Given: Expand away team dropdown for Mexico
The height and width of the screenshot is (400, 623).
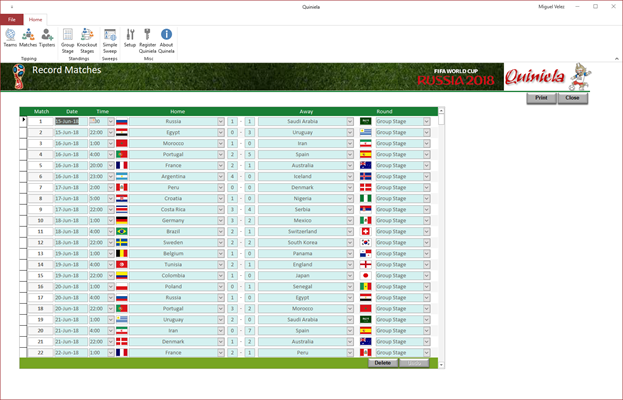Looking at the screenshot, I should point(350,220).
